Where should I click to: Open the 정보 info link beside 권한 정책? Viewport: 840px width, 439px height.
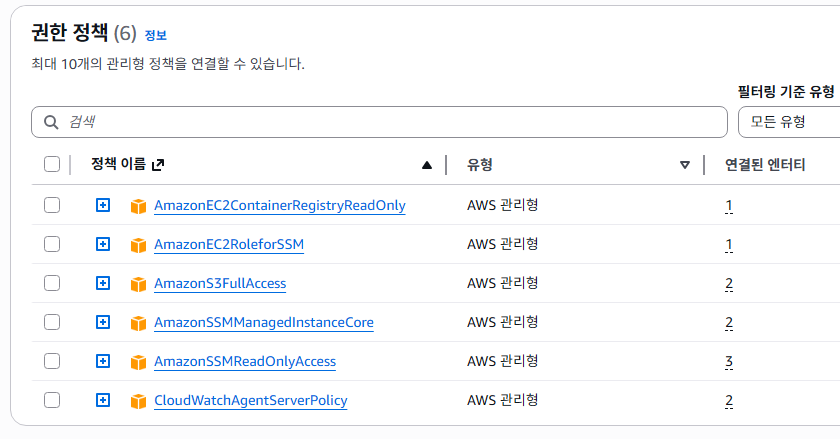(155, 35)
